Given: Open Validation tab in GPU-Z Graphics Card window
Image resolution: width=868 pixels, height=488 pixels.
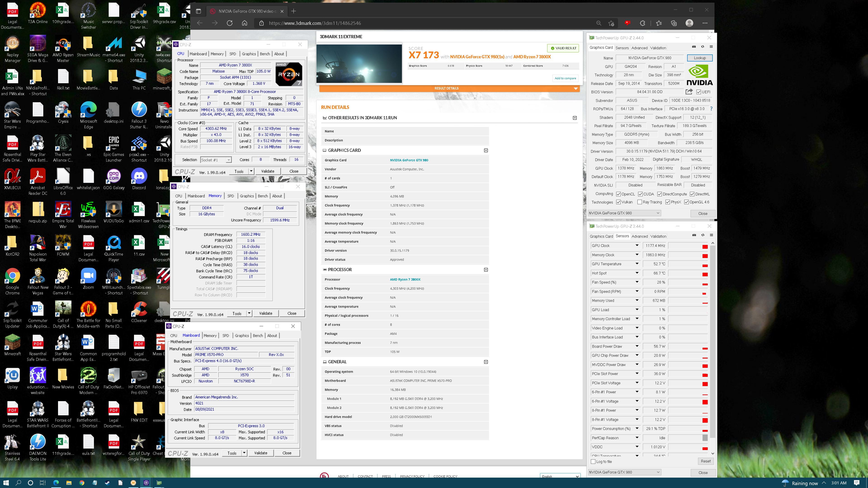Looking at the screenshot, I should 658,48.
